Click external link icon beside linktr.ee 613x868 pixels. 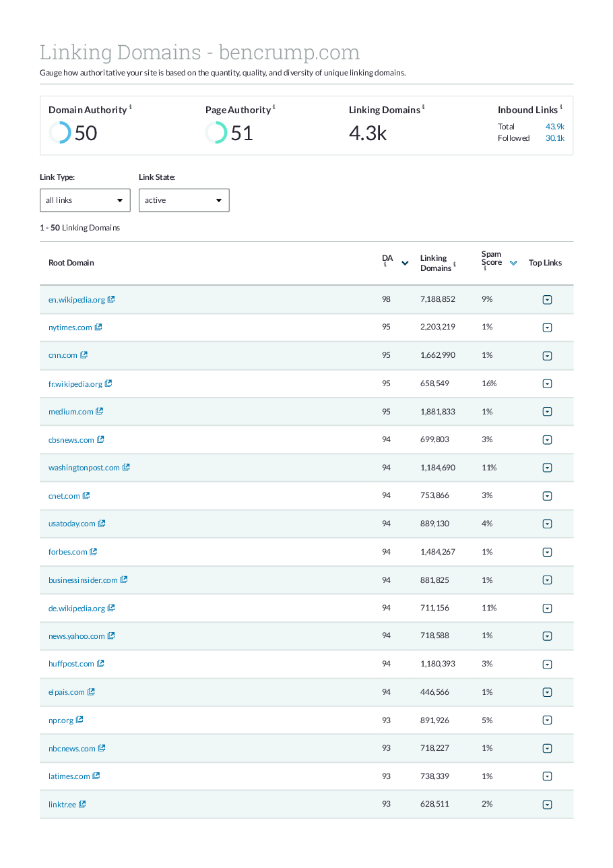click(82, 804)
